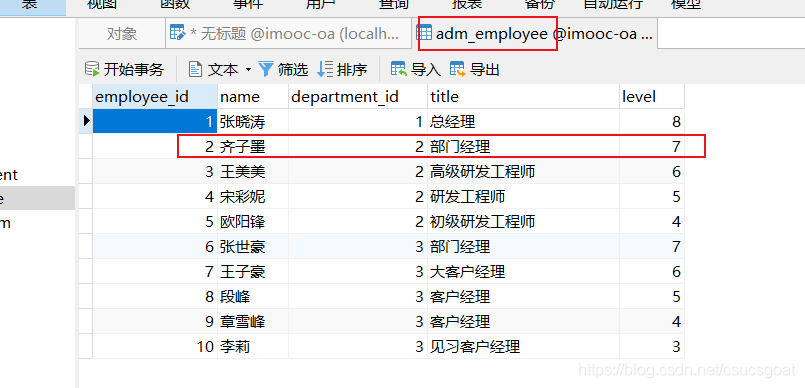Viewport: 805px width, 388px height.
Task: Click department_id value 3 in 王子豪's row
Action: tap(358, 271)
